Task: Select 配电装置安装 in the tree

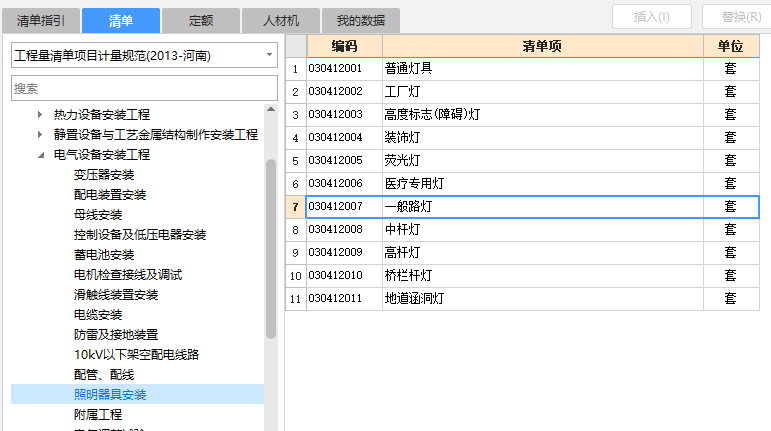Action: point(110,195)
